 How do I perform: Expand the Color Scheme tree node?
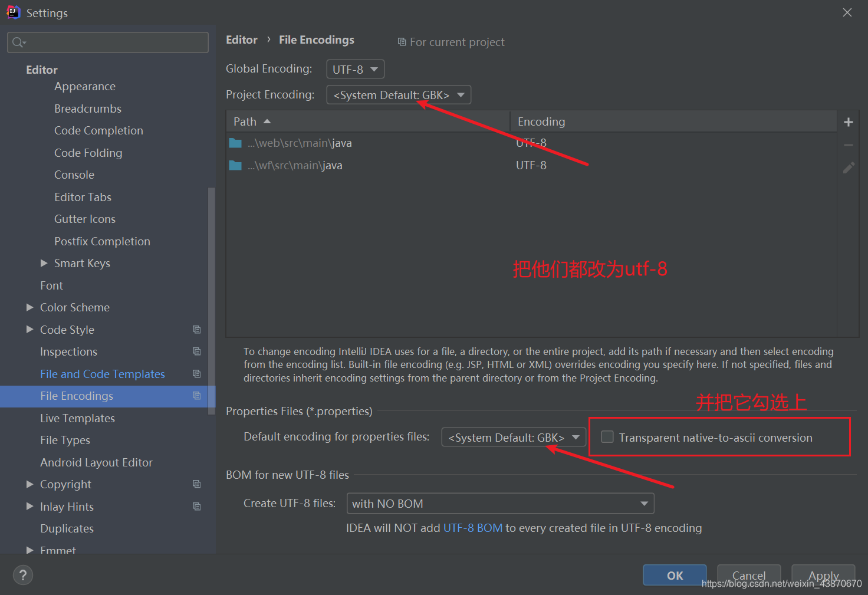[29, 307]
